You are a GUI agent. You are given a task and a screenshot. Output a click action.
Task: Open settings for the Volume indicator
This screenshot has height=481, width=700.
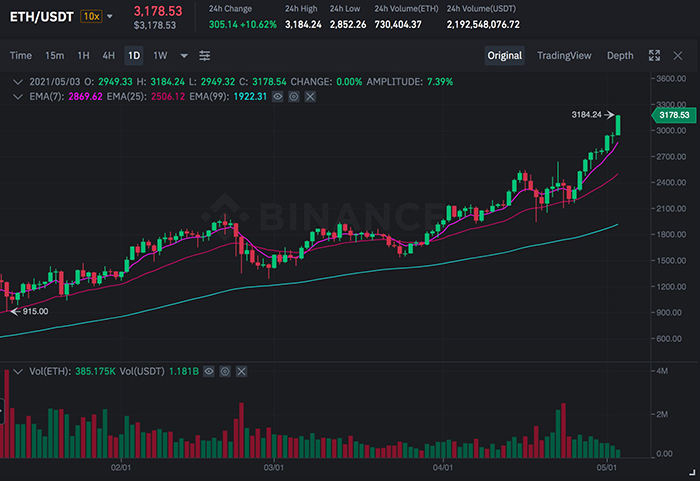point(226,370)
